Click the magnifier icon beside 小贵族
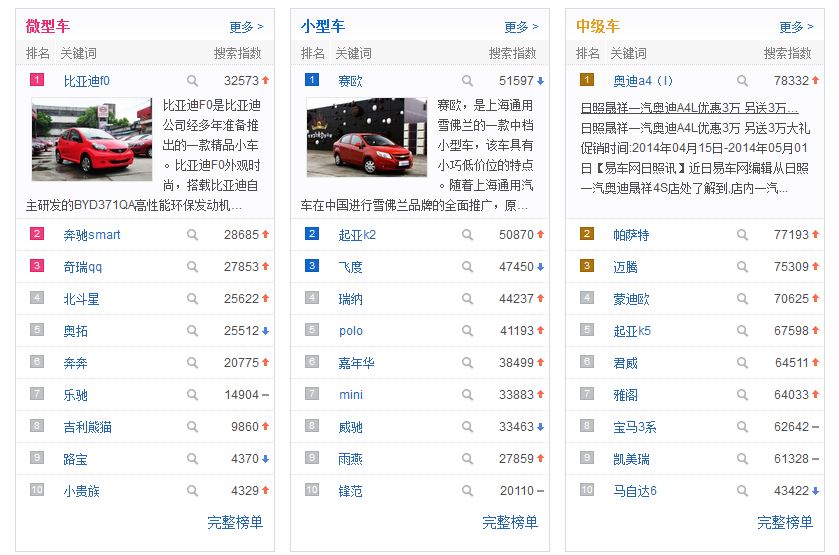 click(x=192, y=491)
